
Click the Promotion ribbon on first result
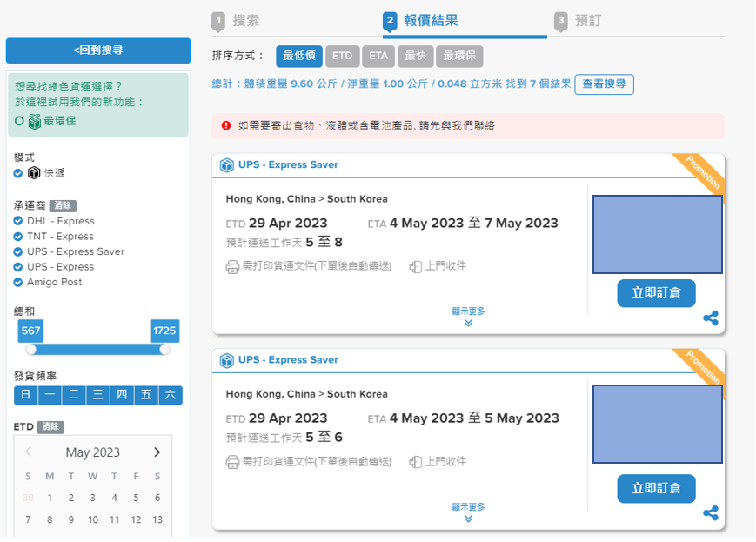point(702,172)
